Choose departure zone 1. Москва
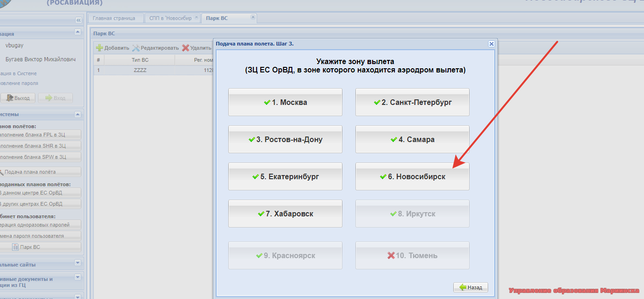 click(285, 102)
